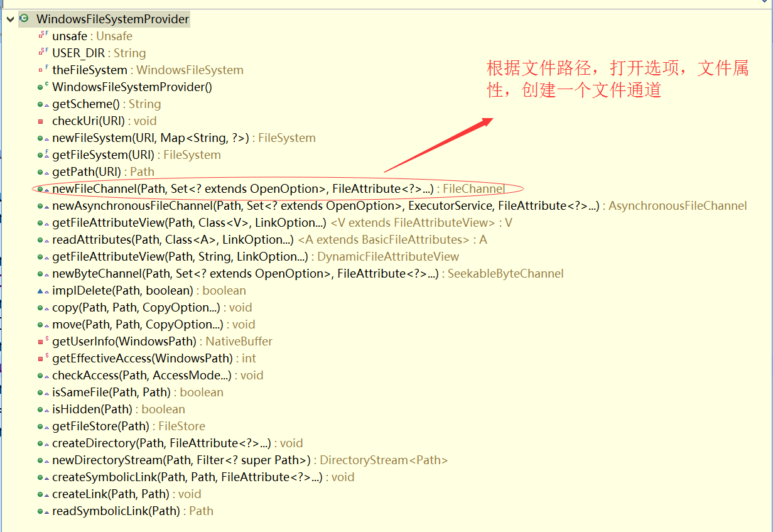Select the readAttributes method entry
The width and height of the screenshot is (773, 532).
(x=269, y=240)
